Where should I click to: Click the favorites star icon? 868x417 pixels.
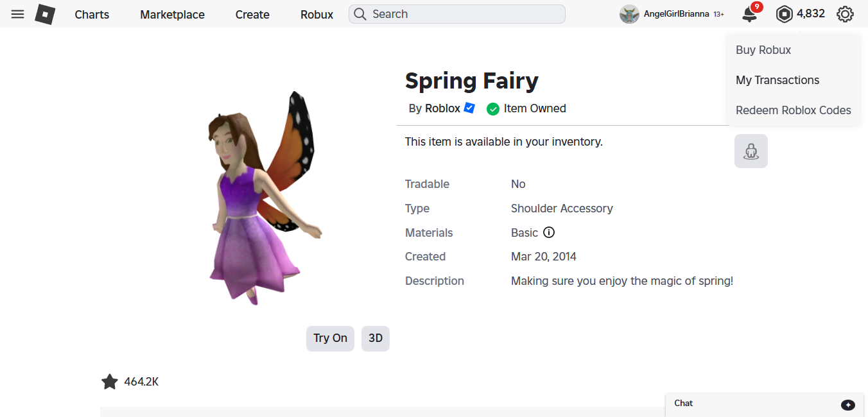tap(110, 382)
